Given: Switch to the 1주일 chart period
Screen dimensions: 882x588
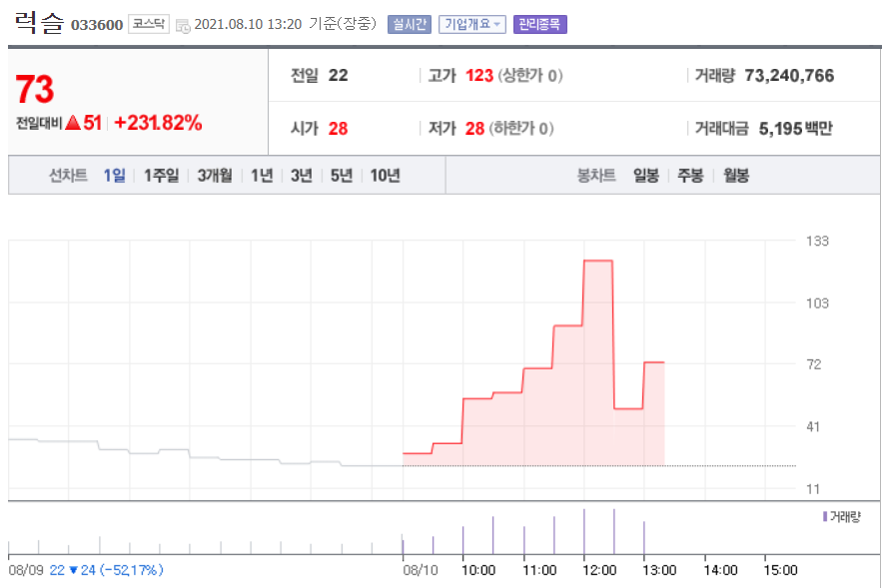Looking at the screenshot, I should [x=161, y=176].
